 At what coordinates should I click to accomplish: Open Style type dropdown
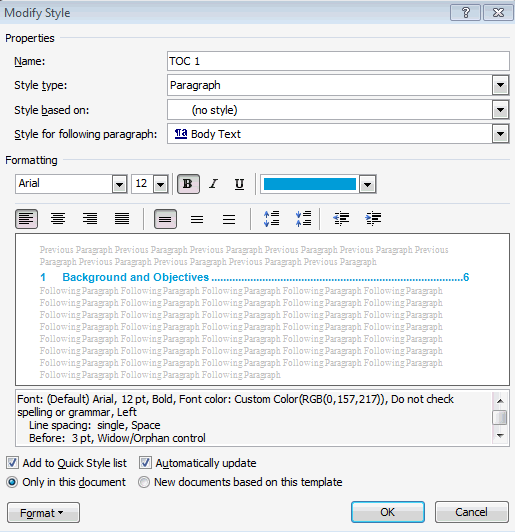pyautogui.click(x=500, y=85)
